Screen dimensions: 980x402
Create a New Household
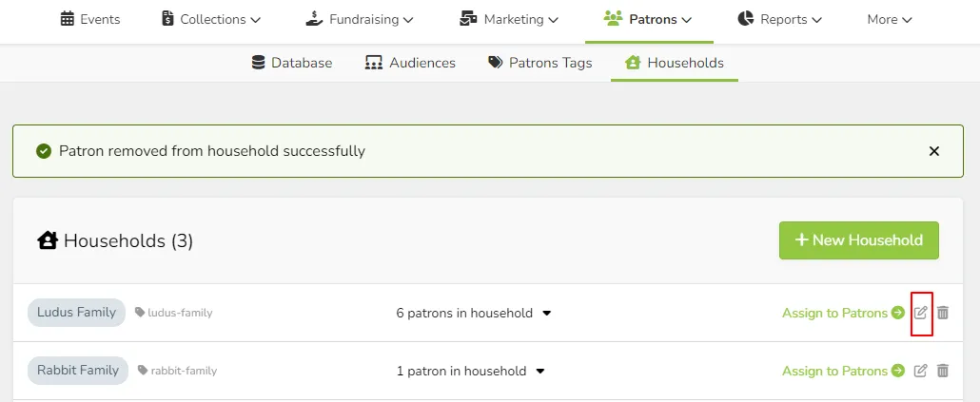coord(859,240)
